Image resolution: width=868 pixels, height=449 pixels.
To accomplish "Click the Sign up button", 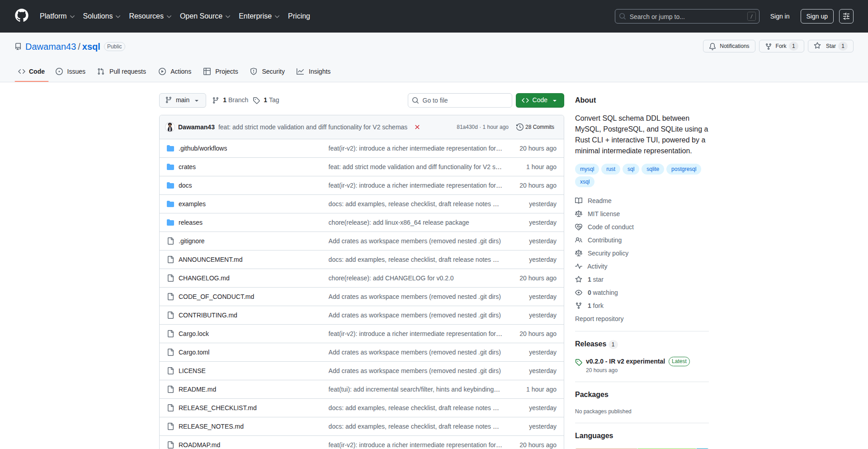I will 816,16.
